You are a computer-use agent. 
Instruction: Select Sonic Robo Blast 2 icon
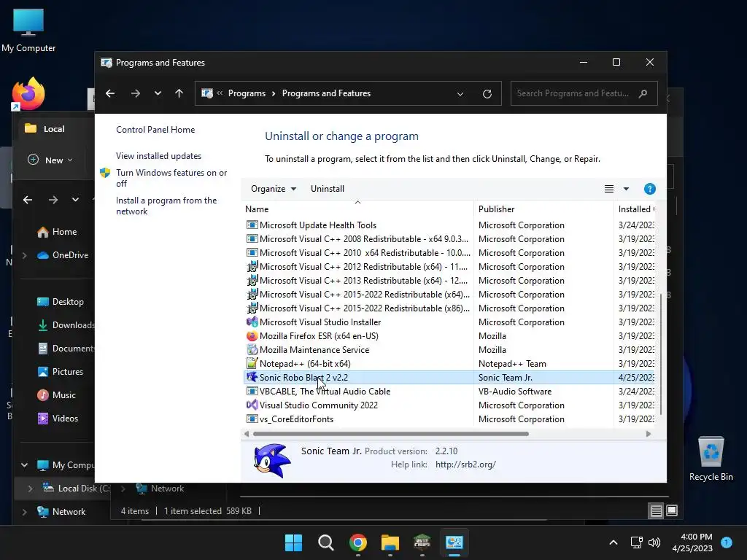tap(252, 377)
